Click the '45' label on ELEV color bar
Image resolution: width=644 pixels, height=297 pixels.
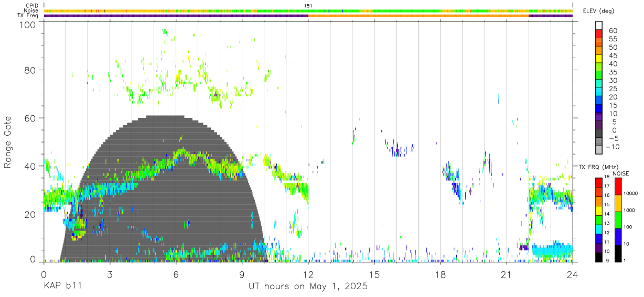tap(613, 56)
